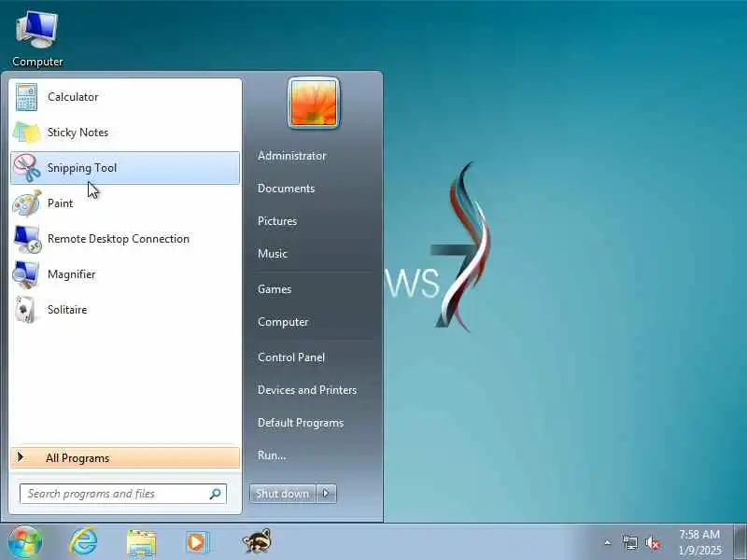Screen dimensions: 747x560
Task: Click the Shut down button
Action: 283,494
